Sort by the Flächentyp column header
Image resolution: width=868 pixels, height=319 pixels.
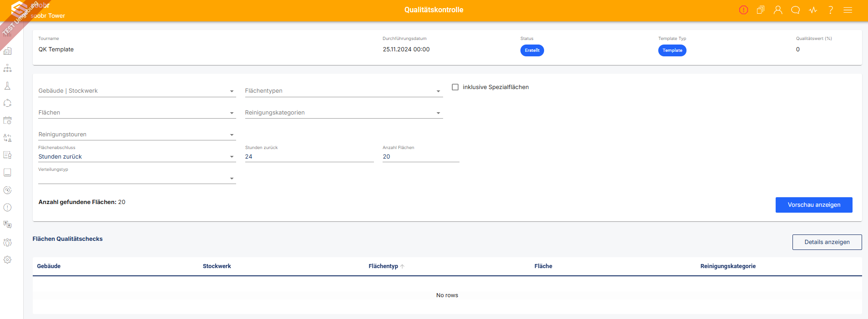click(x=383, y=266)
